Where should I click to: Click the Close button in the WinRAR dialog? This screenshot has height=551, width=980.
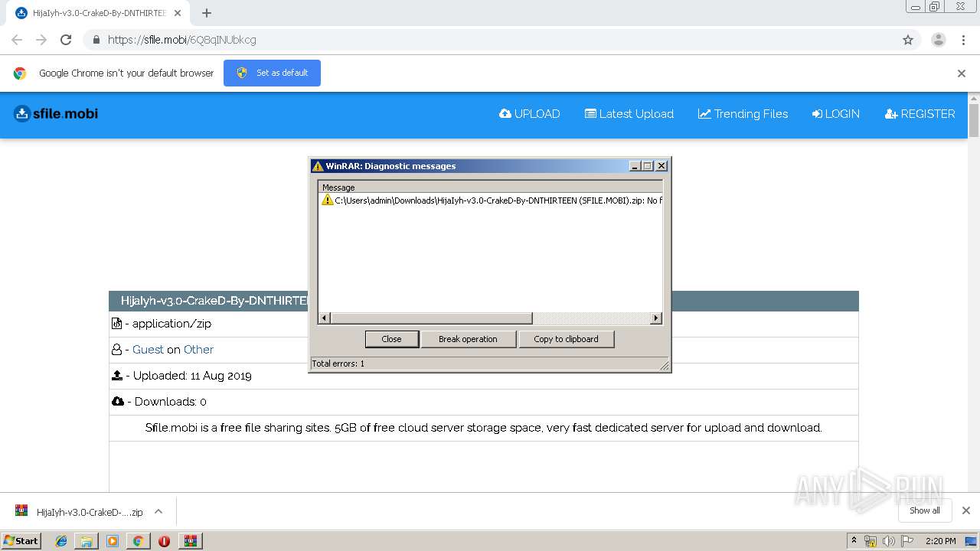391,339
